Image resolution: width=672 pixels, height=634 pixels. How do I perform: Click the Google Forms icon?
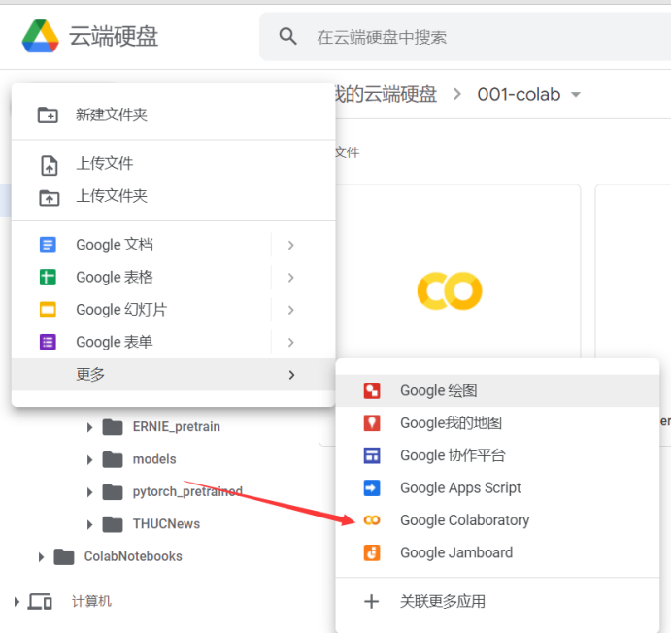tap(48, 342)
